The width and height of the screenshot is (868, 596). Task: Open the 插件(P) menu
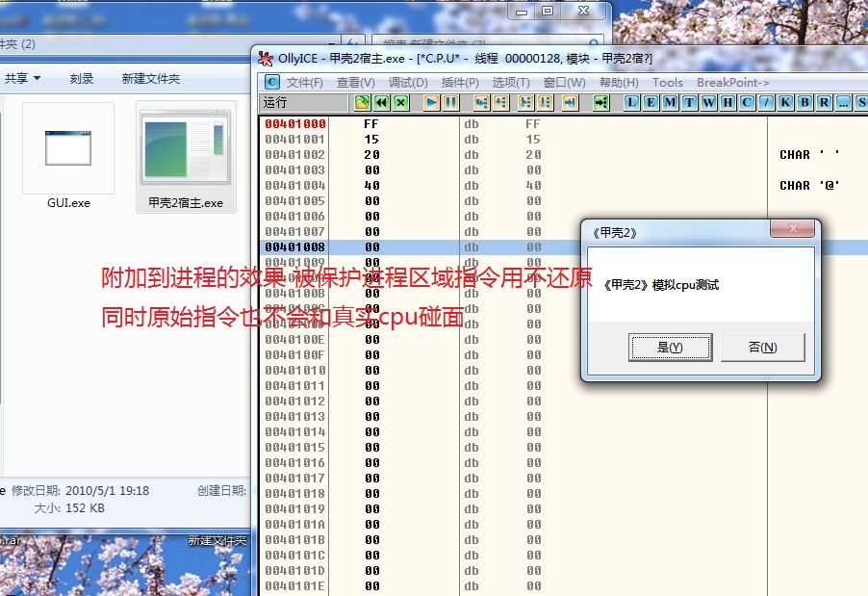460,83
